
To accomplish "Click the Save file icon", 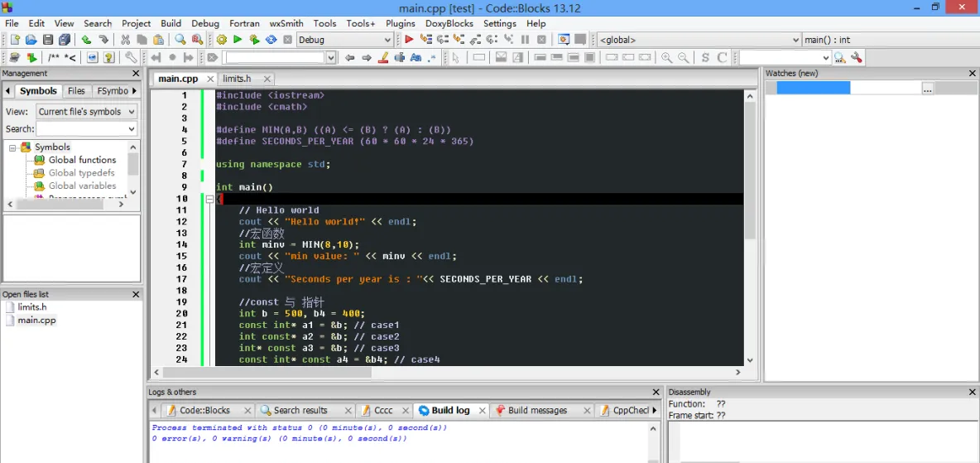I will (x=47, y=40).
